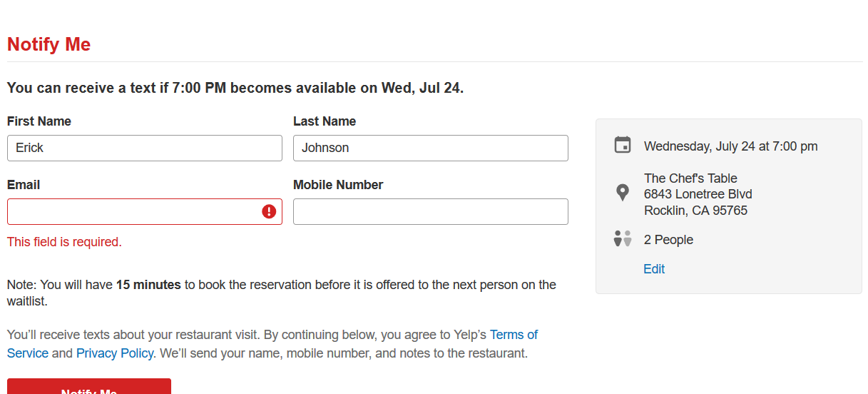Click the location pin icon
Viewport: 868px width, 394px height.
623,192
